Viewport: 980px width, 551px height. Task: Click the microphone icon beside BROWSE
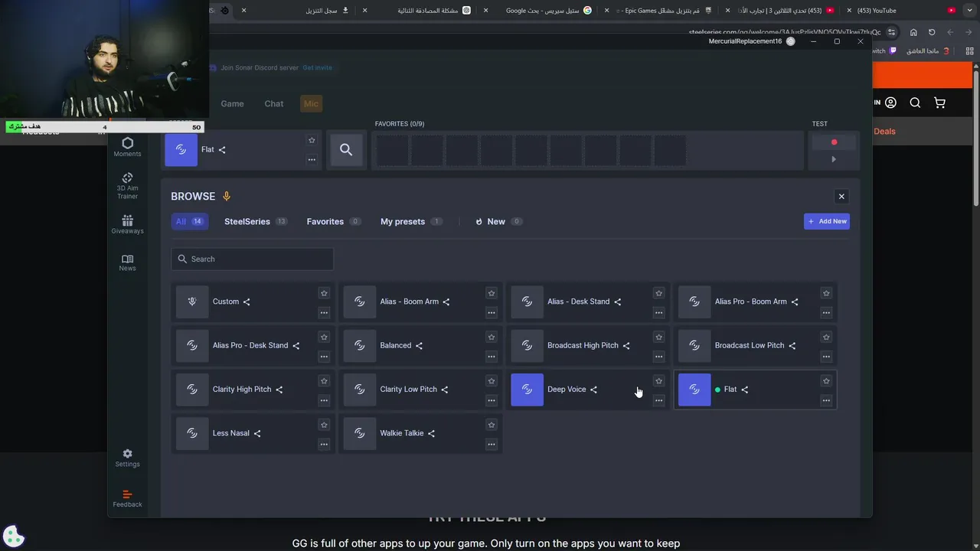pos(227,197)
